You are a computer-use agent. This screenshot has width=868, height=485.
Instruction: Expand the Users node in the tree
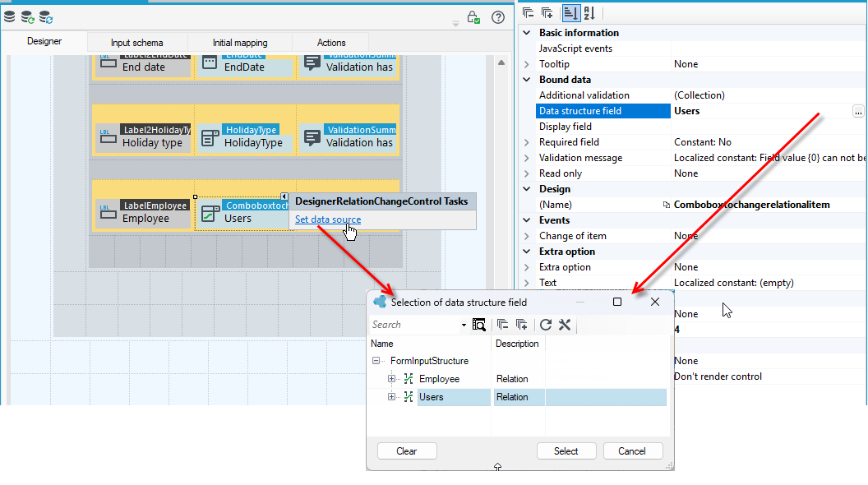click(x=391, y=397)
